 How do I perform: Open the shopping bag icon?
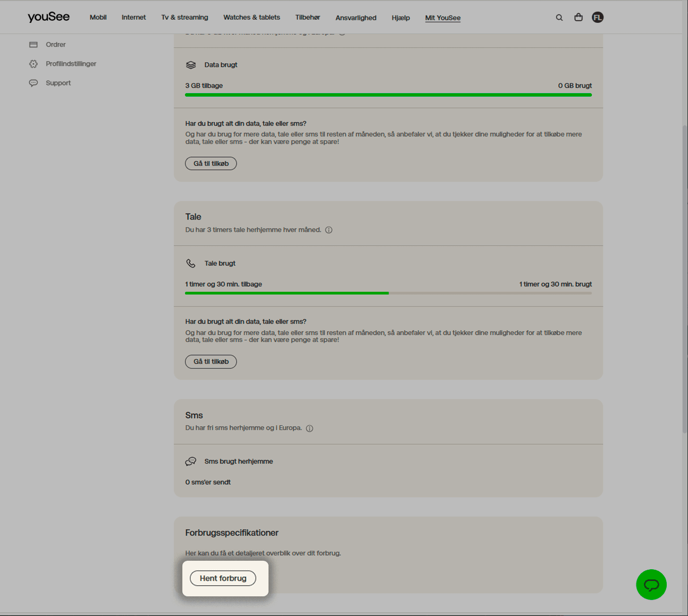point(578,18)
